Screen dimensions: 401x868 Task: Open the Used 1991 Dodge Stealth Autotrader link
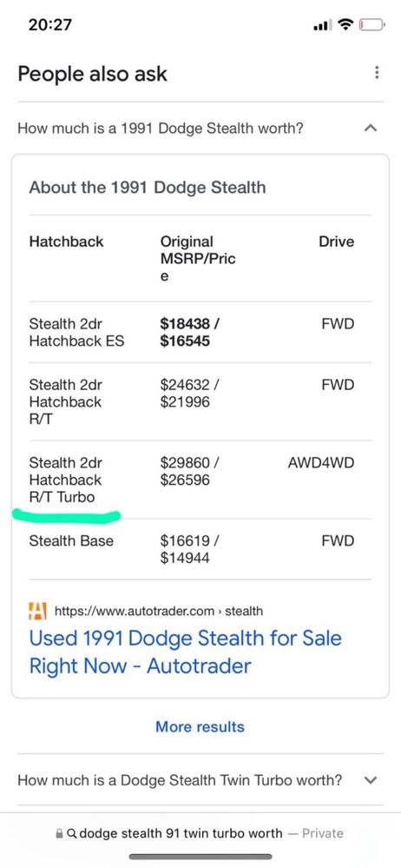coord(185,652)
